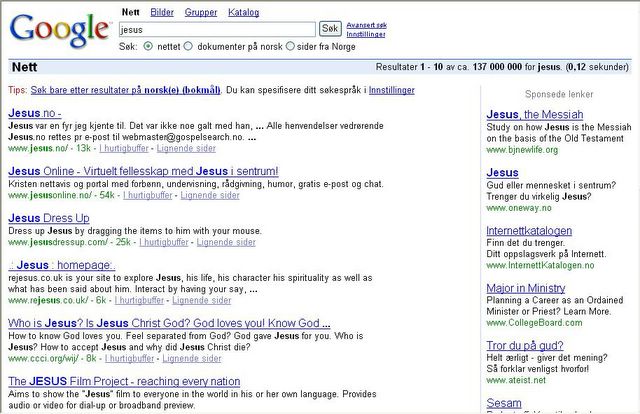Click the www.bjnewlife.org URL text

(x=522, y=150)
